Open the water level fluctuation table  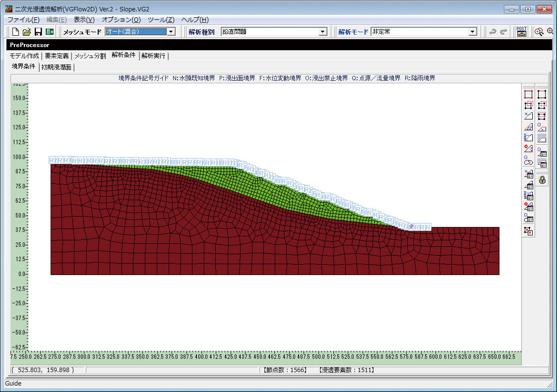529,196
